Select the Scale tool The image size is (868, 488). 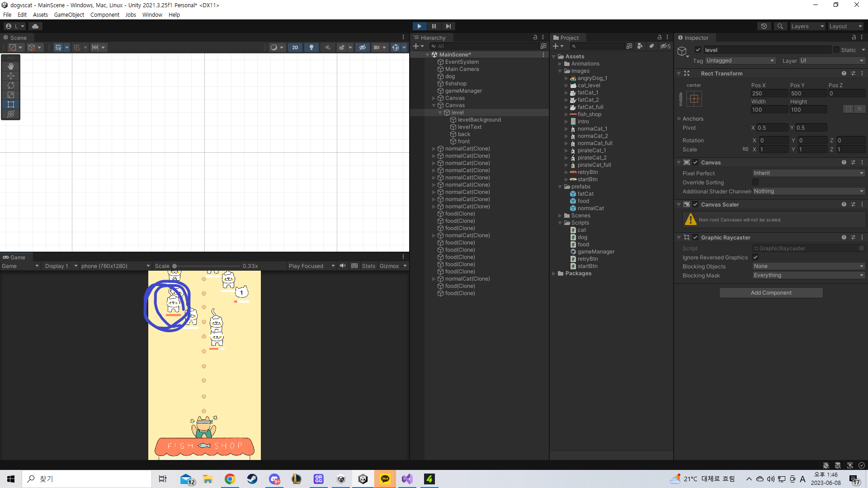[11, 95]
